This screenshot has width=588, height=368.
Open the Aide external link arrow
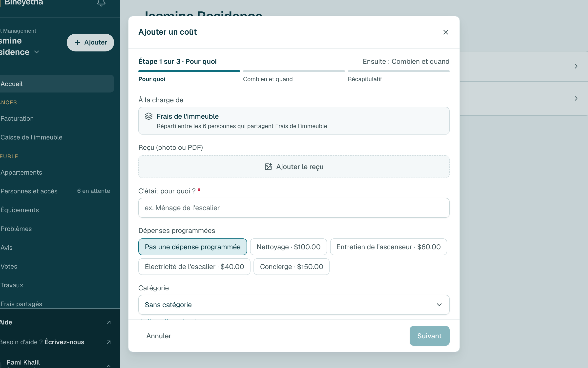tap(108, 322)
